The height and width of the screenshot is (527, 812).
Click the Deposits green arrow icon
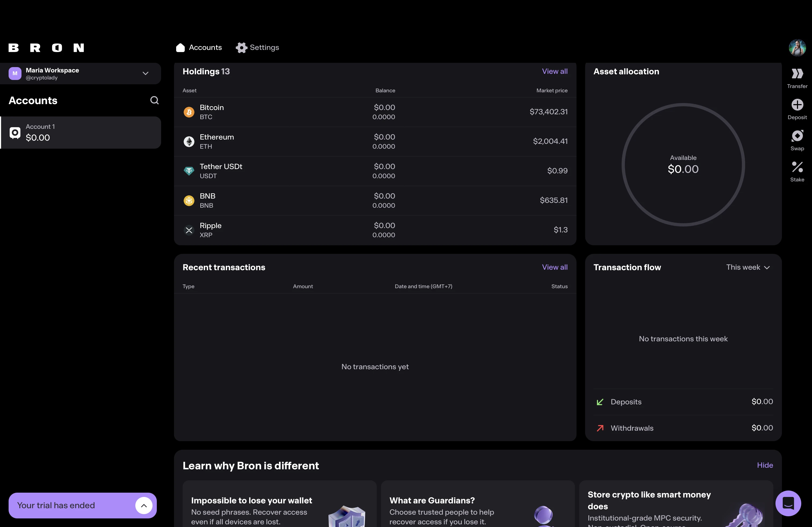click(600, 402)
